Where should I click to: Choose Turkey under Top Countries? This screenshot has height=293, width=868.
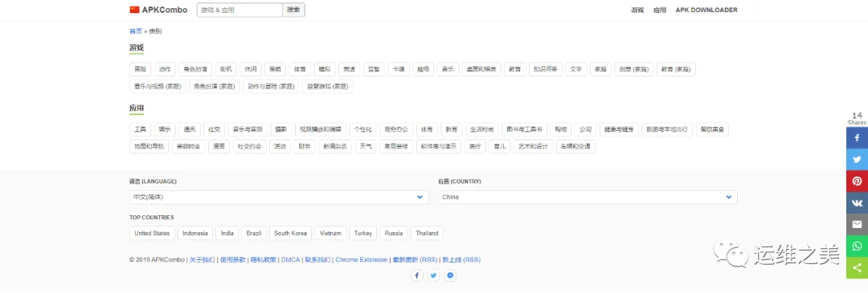(364, 234)
